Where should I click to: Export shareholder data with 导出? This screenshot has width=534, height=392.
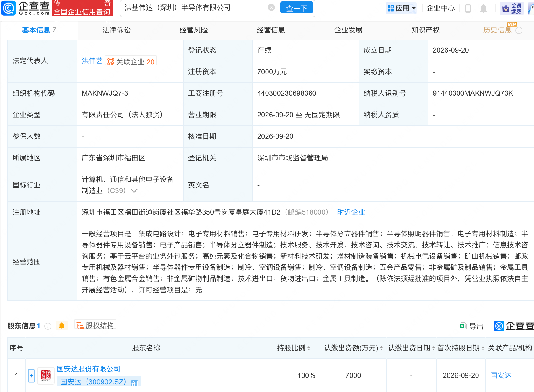point(472,326)
